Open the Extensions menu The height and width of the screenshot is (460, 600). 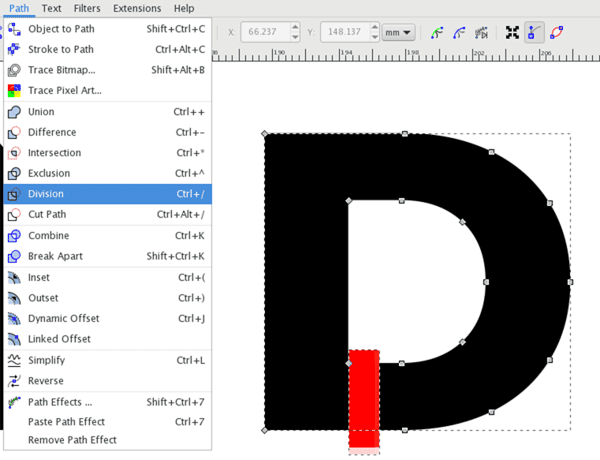[136, 8]
